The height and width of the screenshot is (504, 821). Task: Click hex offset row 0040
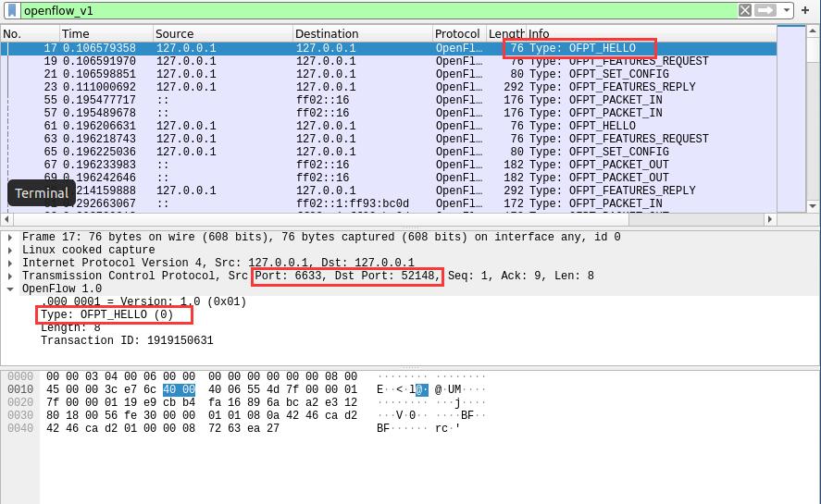[x=20, y=428]
